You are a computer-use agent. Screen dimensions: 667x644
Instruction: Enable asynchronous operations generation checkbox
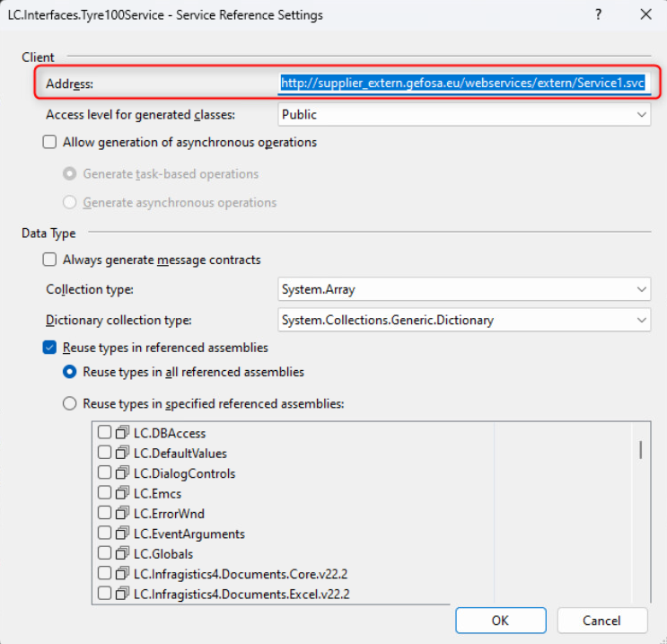point(50,142)
